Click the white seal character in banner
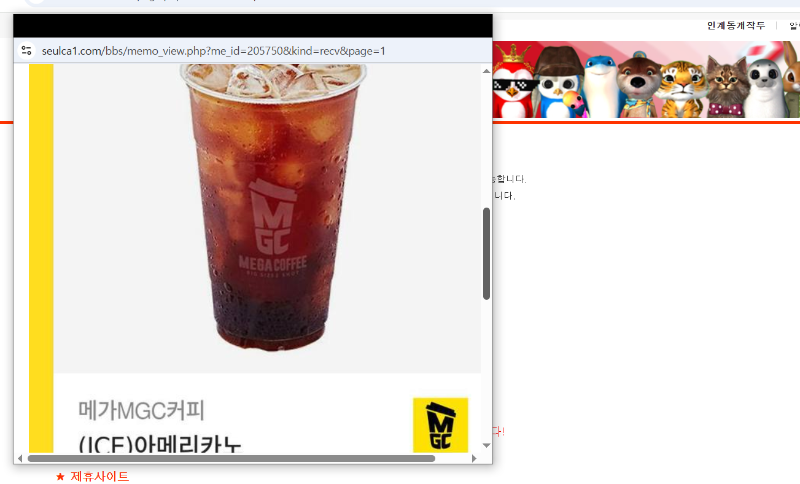 (764, 88)
